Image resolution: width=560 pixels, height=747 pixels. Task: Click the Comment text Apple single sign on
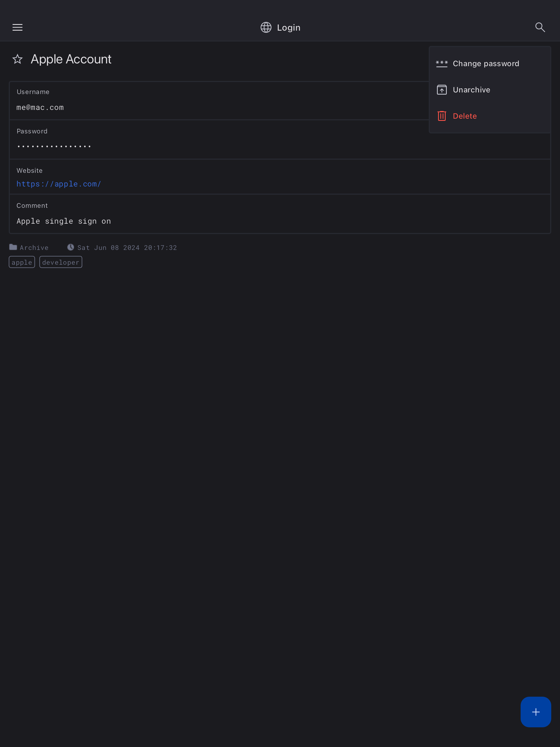click(x=64, y=221)
